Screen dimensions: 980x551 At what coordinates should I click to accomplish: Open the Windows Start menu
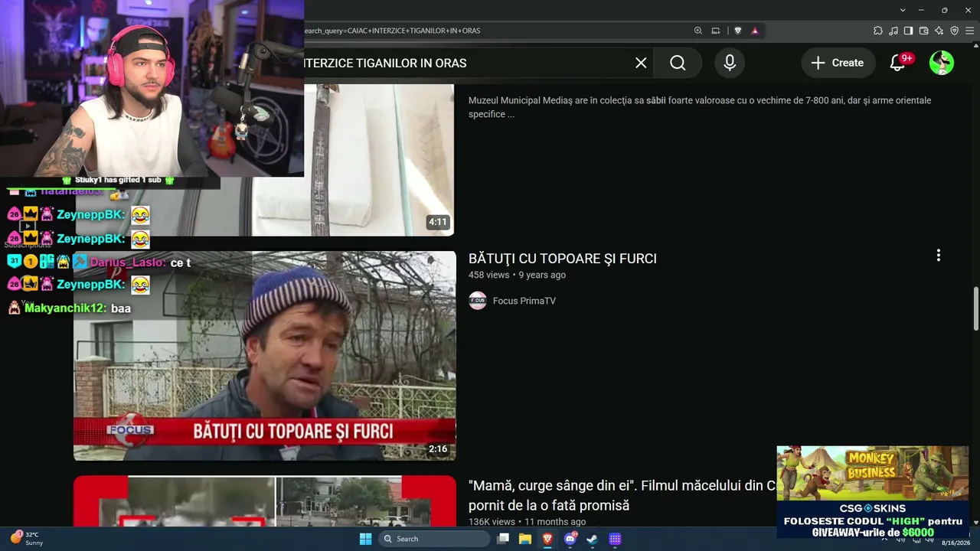(x=365, y=539)
